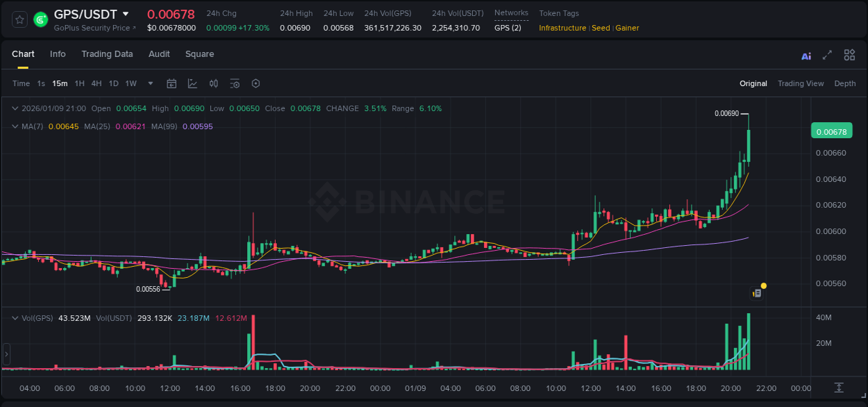The width and height of the screenshot is (868, 407).
Task: Toggle the favorite star for GPS/USDT
Action: click(19, 19)
